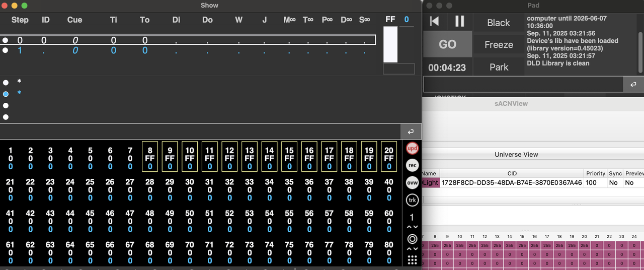Screen dimensions: 644x270
Task: Click the big GO button
Action: click(447, 44)
